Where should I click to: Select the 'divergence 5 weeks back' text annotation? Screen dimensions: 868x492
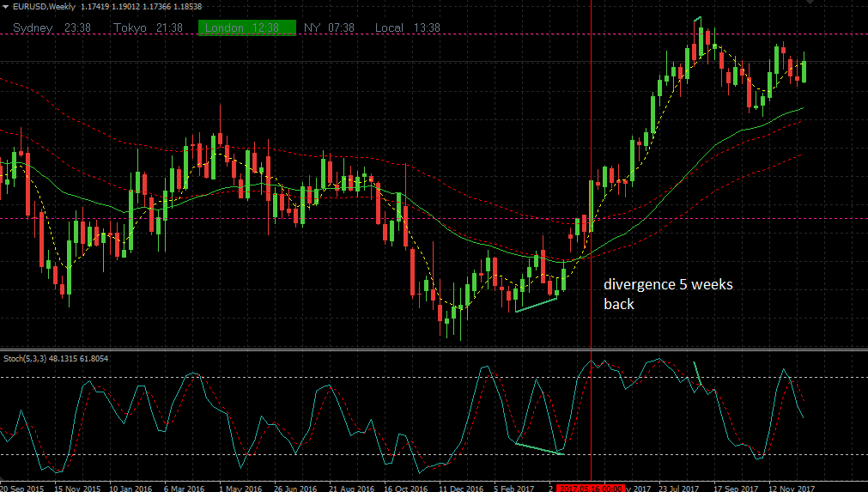click(x=668, y=294)
